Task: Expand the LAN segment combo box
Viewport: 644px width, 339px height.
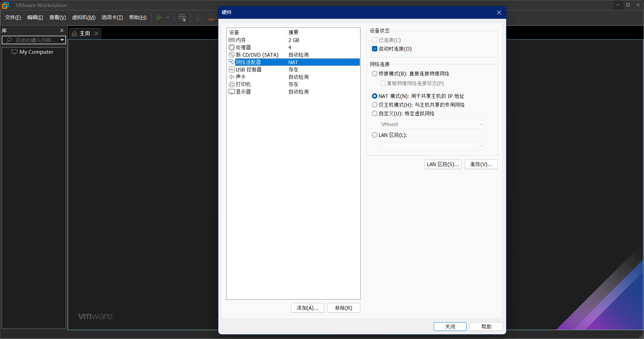Action: tap(432, 146)
